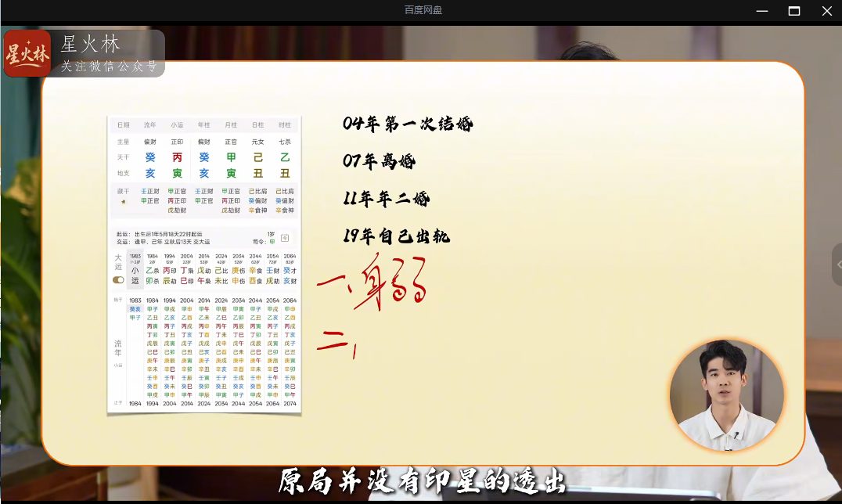Choose the 戊劫 2014 大运 period
This screenshot has height=504, width=842.
tap(204, 269)
